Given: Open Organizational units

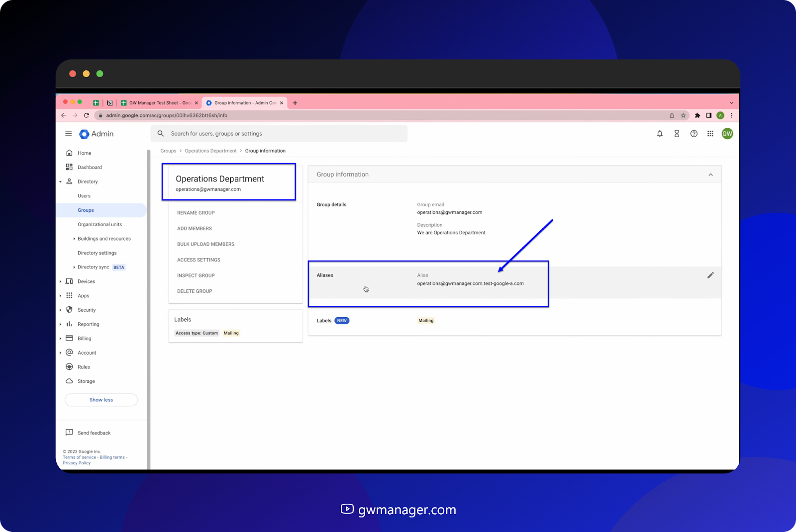Looking at the screenshot, I should point(99,224).
